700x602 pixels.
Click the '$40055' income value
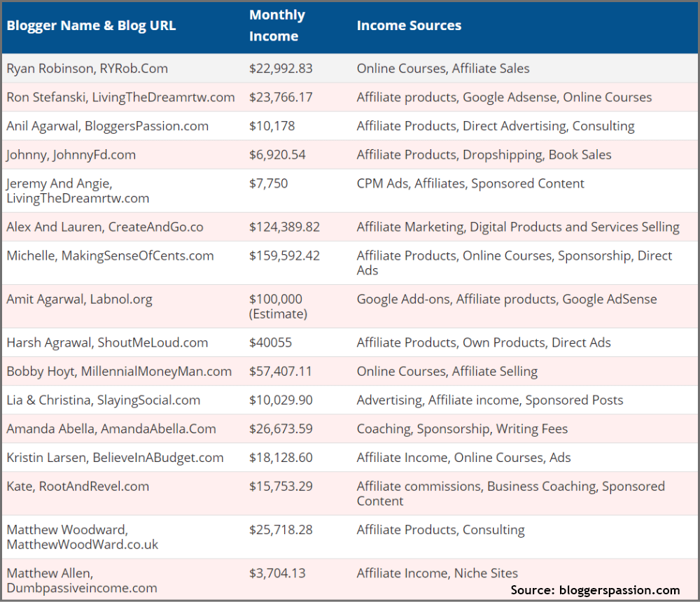click(270, 342)
